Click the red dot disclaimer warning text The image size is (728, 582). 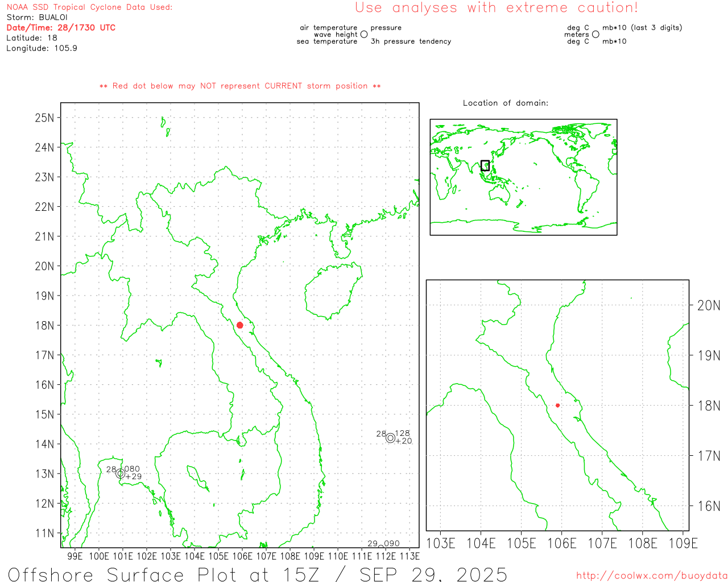click(240, 86)
